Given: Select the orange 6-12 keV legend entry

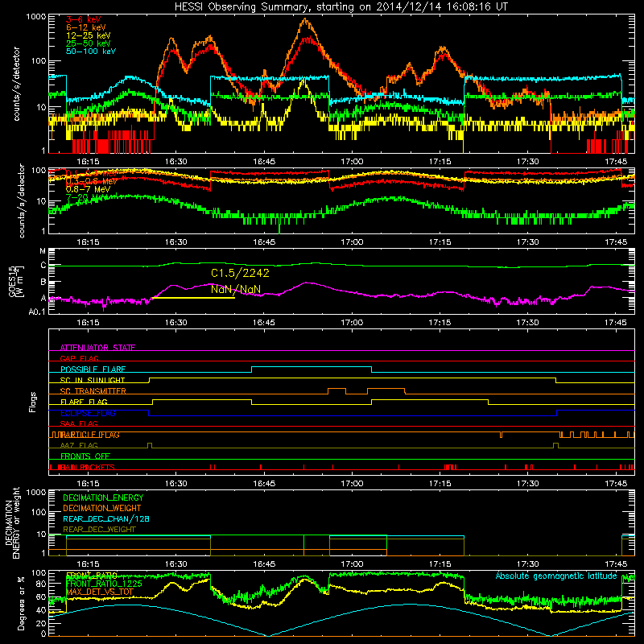Looking at the screenshot, I should [85, 27].
